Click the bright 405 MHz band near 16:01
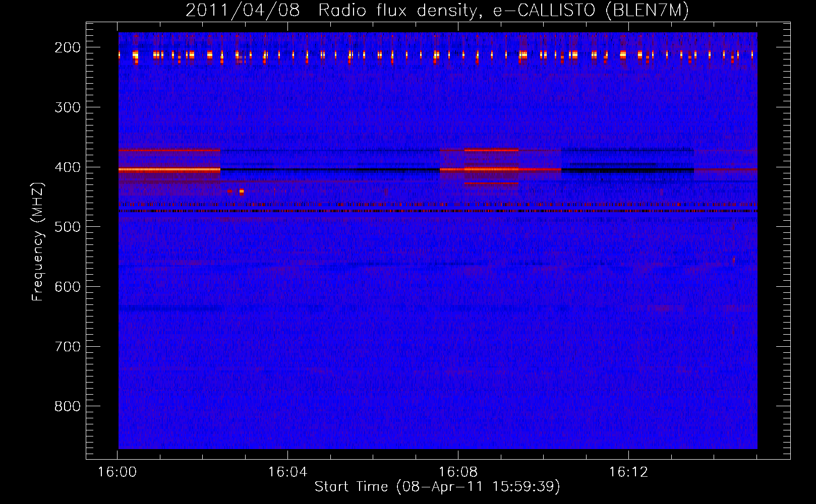This screenshot has width=816, height=504. 169,170
